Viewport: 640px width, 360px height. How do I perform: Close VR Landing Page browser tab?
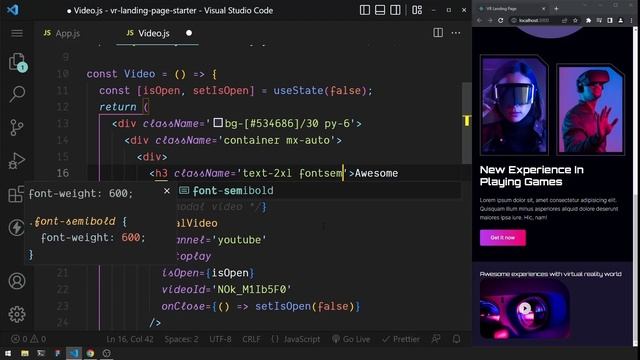click(x=543, y=9)
